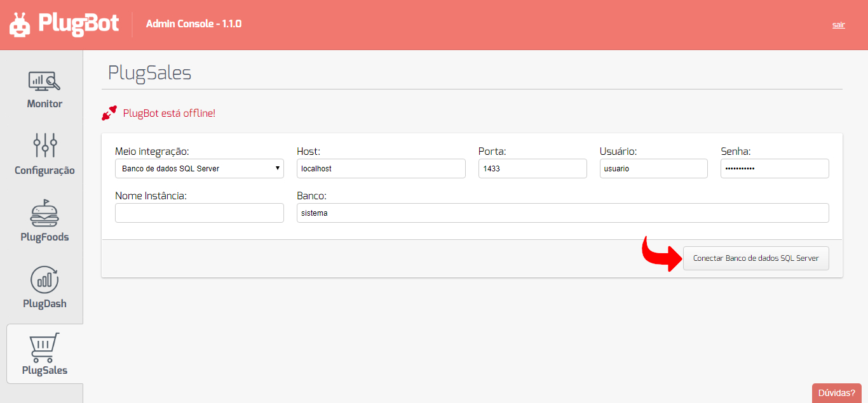Select the PlugSales shopping cart icon
The height and width of the screenshot is (403, 868).
click(44, 347)
